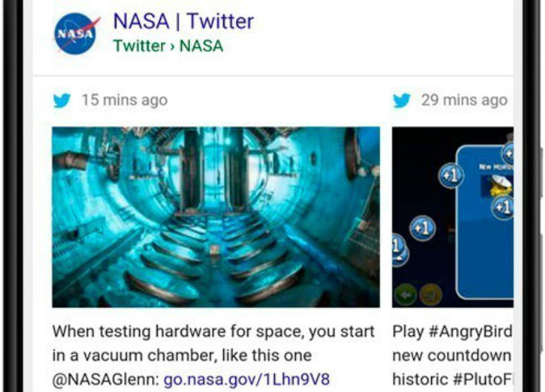Open the vacuum chamber tweet image
This screenshot has height=392, width=545.
(216, 217)
